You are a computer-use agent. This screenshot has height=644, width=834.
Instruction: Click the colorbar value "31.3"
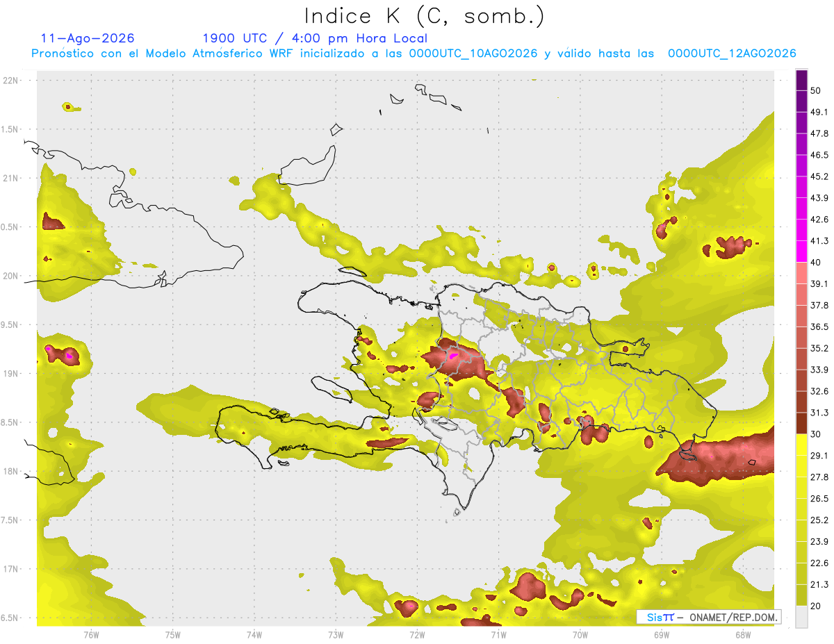pos(819,413)
